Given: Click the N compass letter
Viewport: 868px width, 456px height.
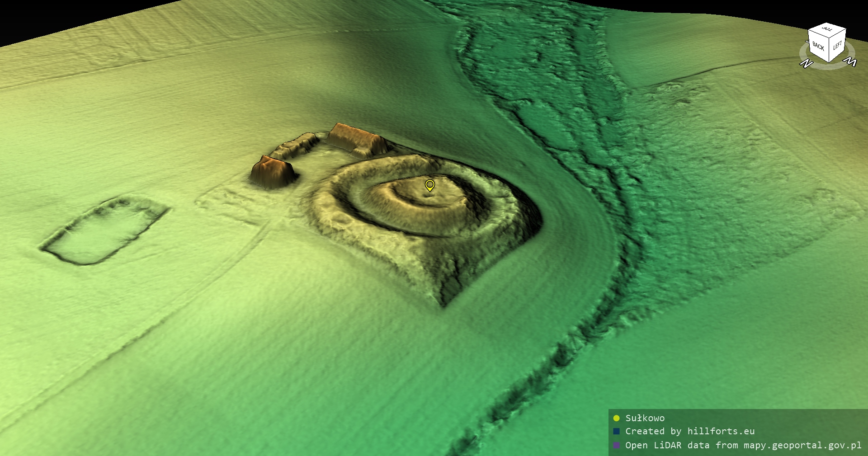Looking at the screenshot, I should [806, 64].
